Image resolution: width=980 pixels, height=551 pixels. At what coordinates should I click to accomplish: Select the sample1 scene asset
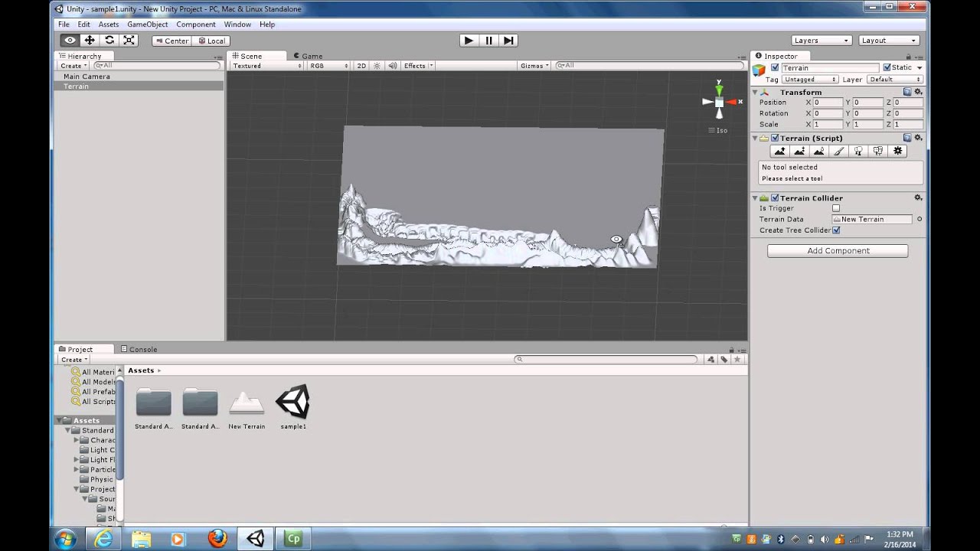tap(293, 408)
